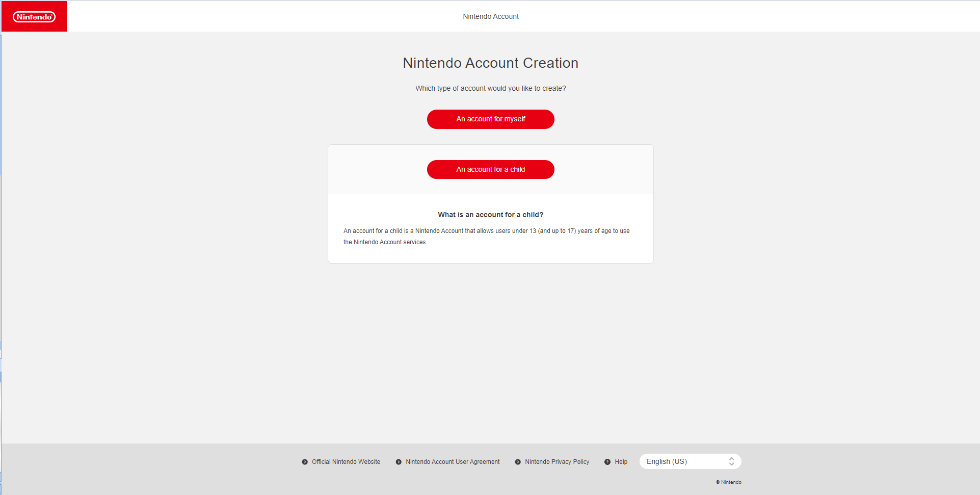This screenshot has width=980, height=495.
Task: Click the language selector up-down arrows
Action: 731,461
